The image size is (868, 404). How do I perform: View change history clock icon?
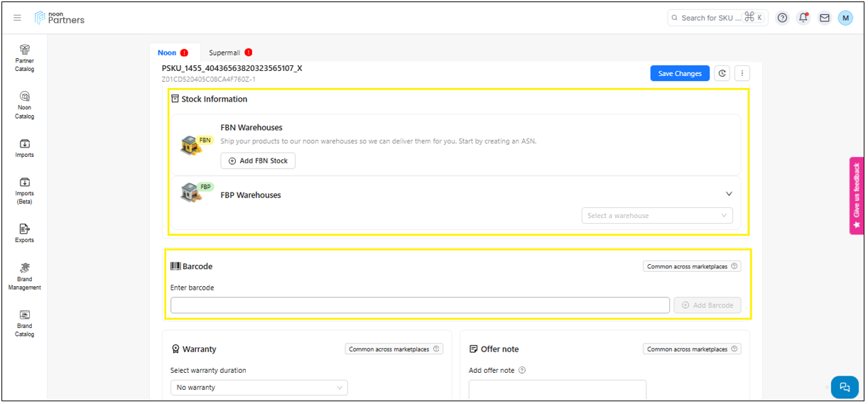(x=722, y=73)
